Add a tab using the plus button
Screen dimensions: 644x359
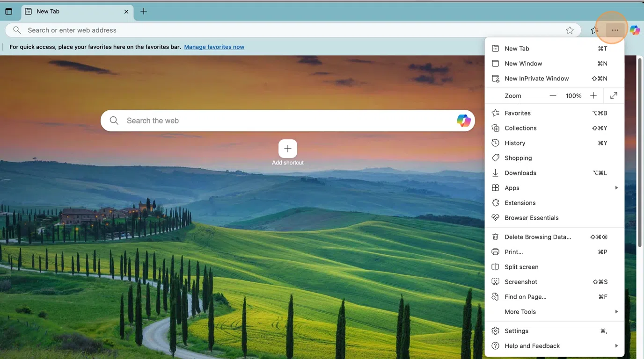tap(144, 11)
